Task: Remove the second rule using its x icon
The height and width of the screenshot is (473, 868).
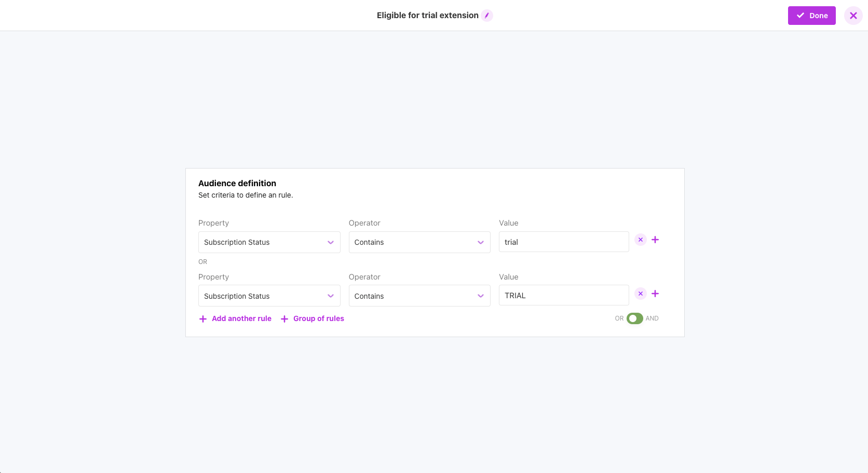Action: [x=640, y=294]
